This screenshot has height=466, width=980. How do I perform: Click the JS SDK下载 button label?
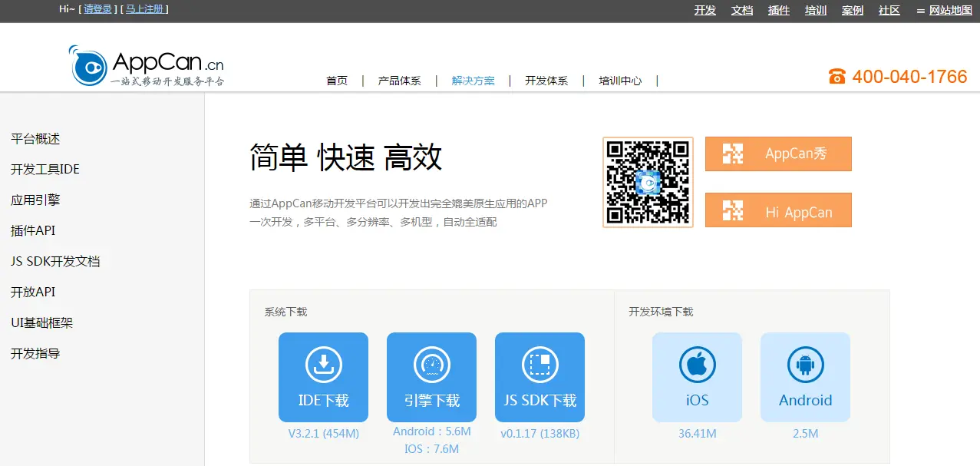point(540,401)
